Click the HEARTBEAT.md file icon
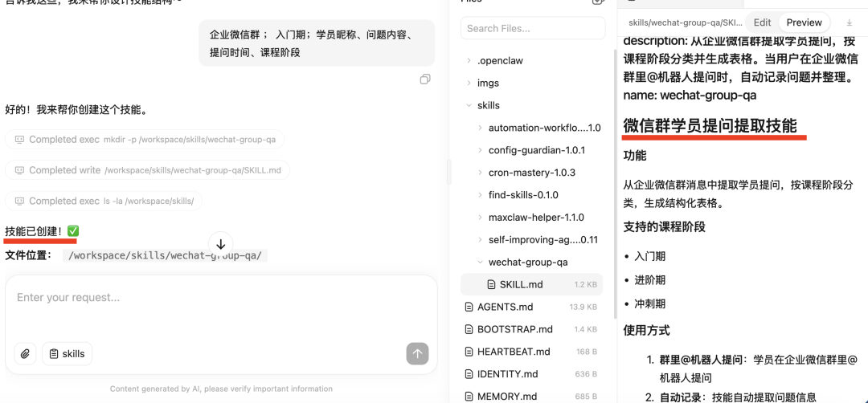The image size is (868, 403). (x=469, y=352)
